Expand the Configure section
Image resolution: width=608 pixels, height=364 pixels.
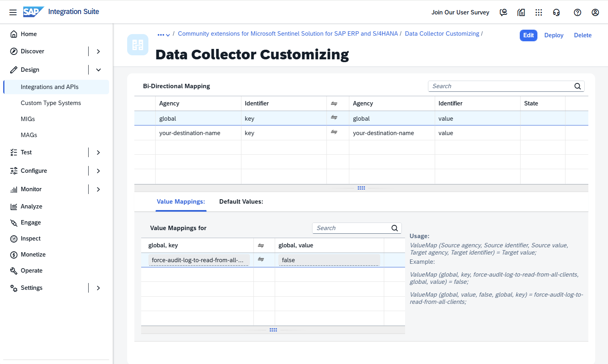pos(98,171)
